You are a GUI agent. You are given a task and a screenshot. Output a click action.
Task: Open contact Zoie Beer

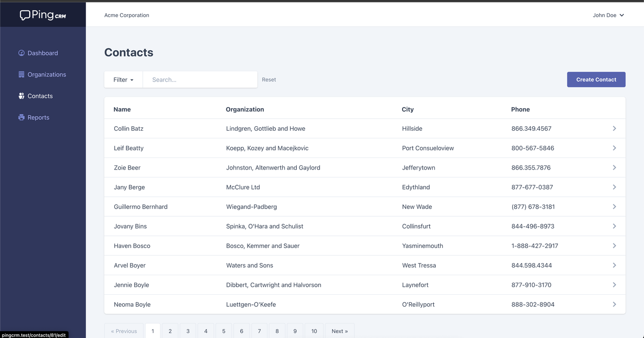point(127,167)
